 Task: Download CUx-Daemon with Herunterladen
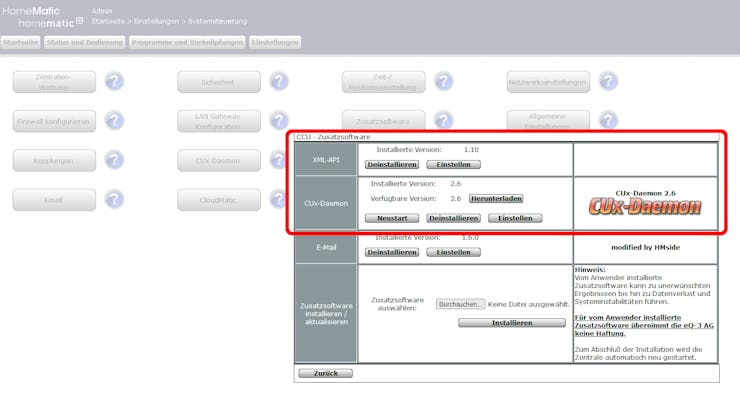(x=496, y=198)
